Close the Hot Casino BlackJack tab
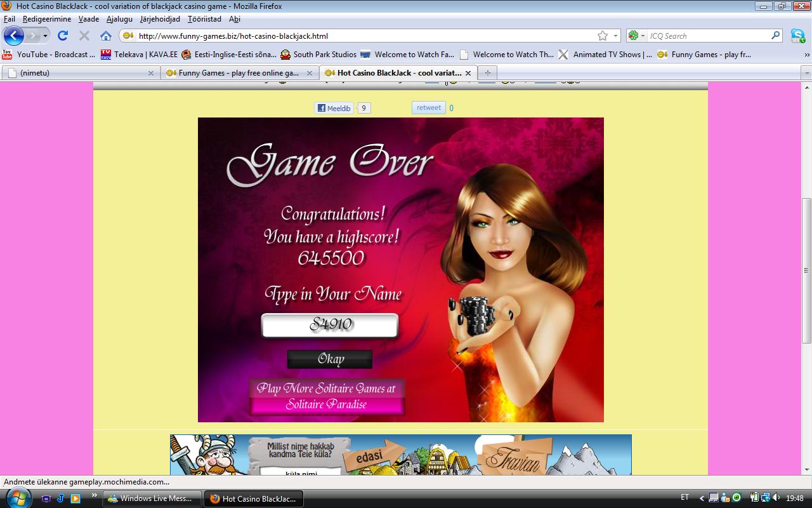The image size is (812, 508). point(468,73)
